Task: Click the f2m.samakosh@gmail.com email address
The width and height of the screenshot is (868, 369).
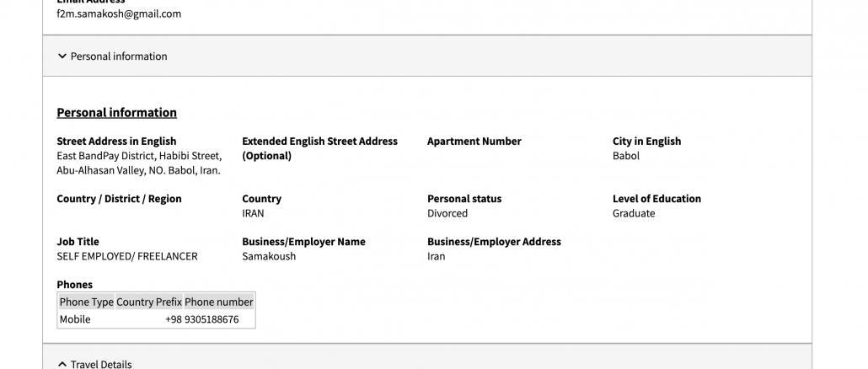Action: coord(119,13)
